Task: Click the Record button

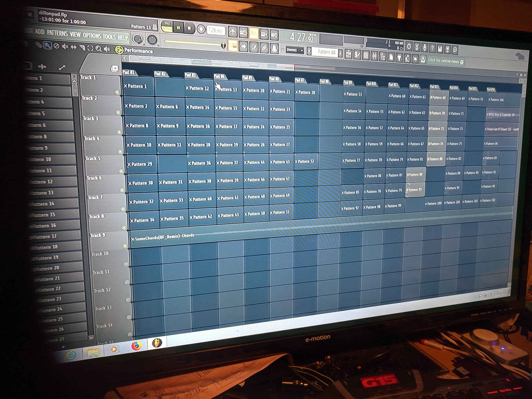Action: pyautogui.click(x=201, y=29)
